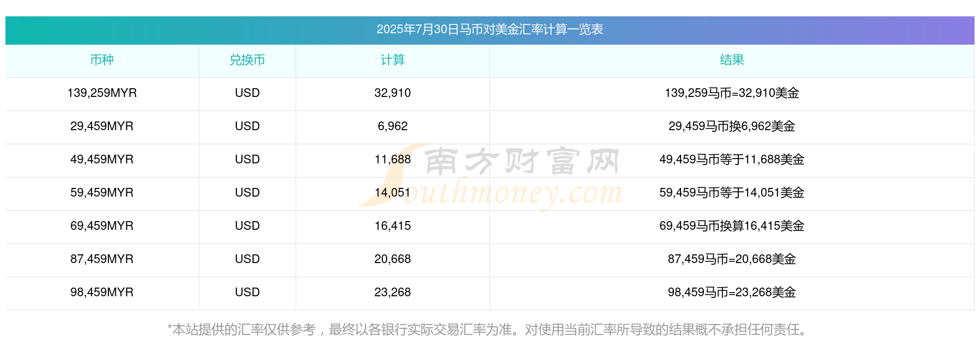Click the calculated value 20,668
This screenshot has height=354, width=980.
(393, 259)
